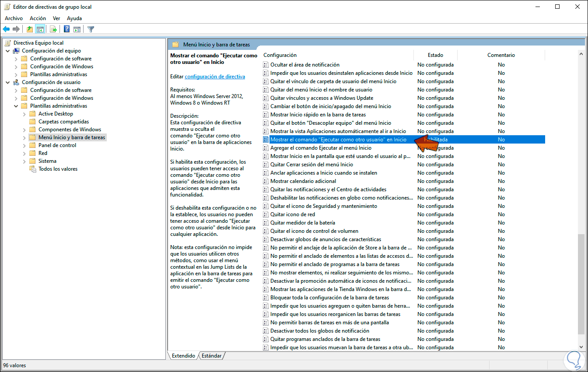
Task: Click the folder icon next to Componentes de Windows
Action: 32,130
